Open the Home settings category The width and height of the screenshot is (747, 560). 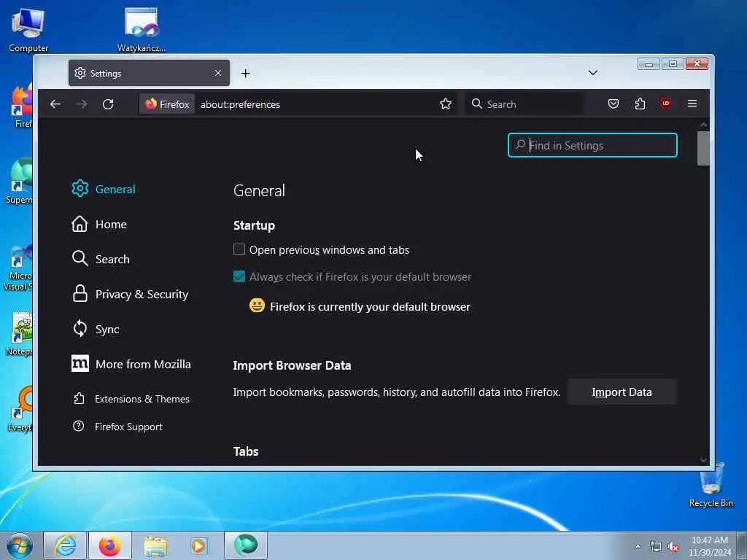[99, 224]
